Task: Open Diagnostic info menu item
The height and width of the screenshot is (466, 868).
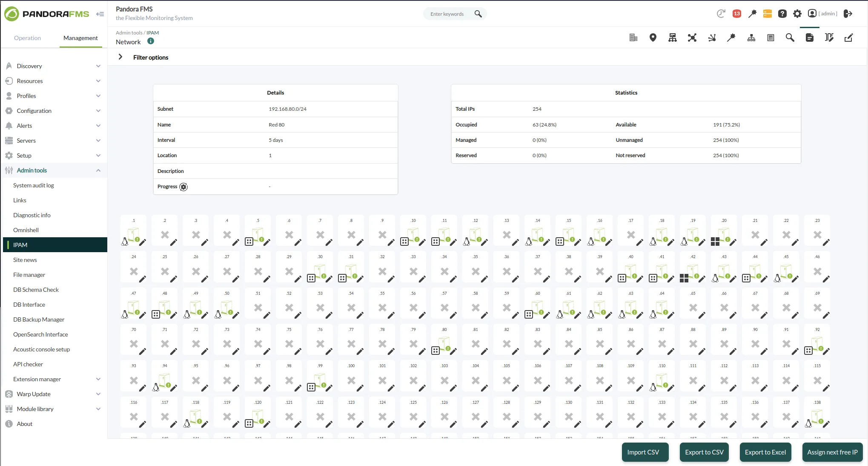Action: click(32, 215)
